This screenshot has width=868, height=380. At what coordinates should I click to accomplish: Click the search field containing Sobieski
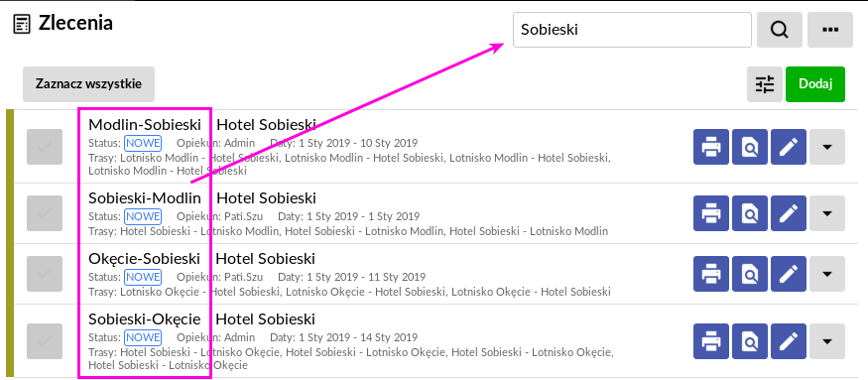tap(632, 30)
